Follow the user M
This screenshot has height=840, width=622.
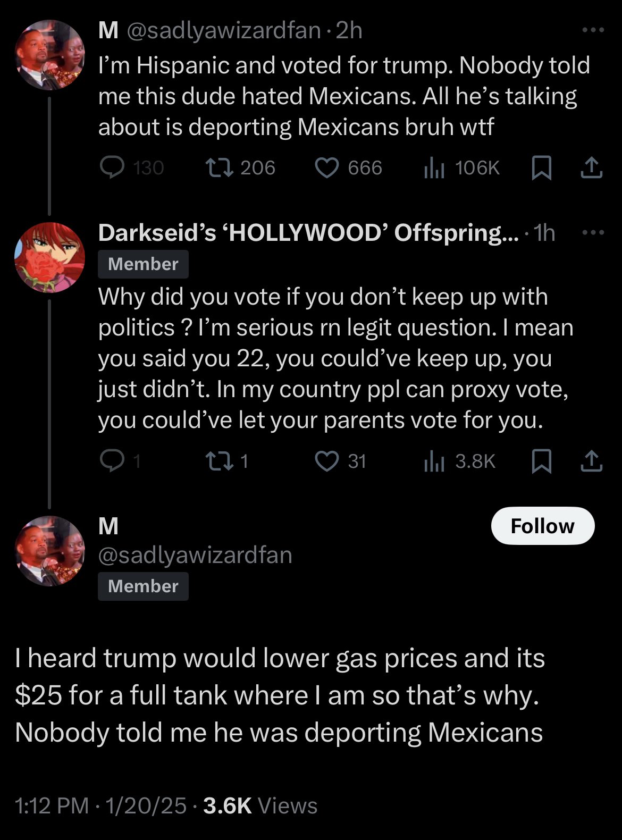(x=542, y=526)
